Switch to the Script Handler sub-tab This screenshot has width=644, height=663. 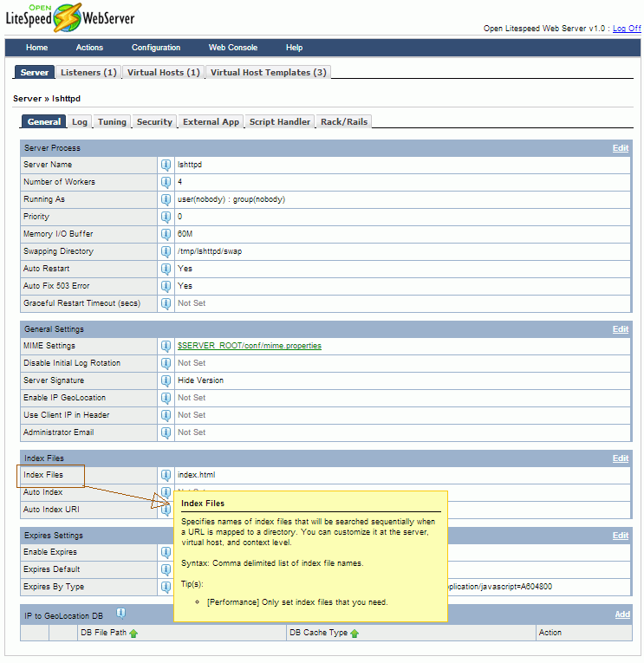[279, 122]
